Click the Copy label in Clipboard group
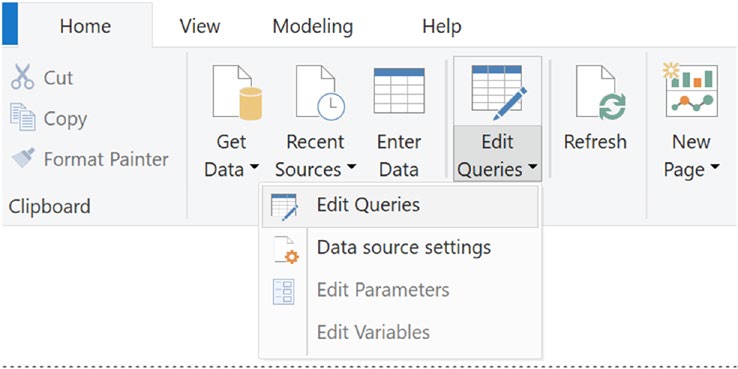This screenshot has height=369, width=738. pyautogui.click(x=65, y=120)
